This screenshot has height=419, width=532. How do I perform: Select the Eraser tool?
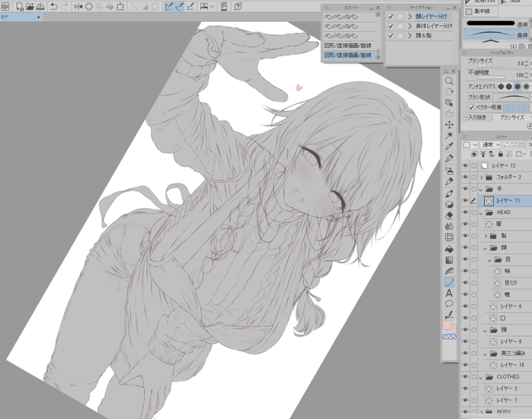pos(449,215)
